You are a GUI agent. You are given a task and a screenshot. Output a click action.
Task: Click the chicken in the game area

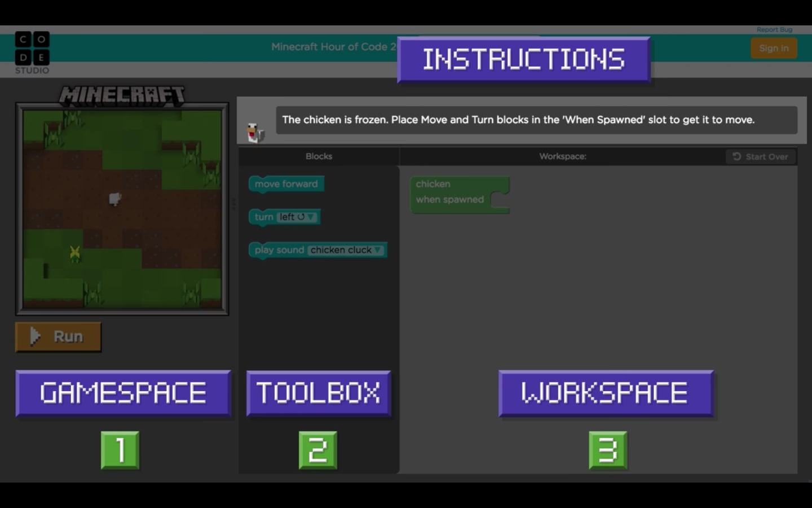click(114, 199)
